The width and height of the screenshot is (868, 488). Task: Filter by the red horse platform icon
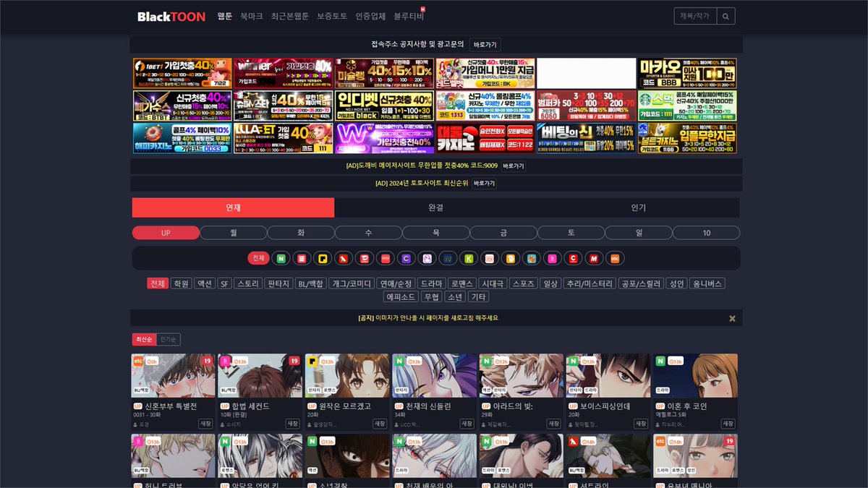tap(344, 258)
